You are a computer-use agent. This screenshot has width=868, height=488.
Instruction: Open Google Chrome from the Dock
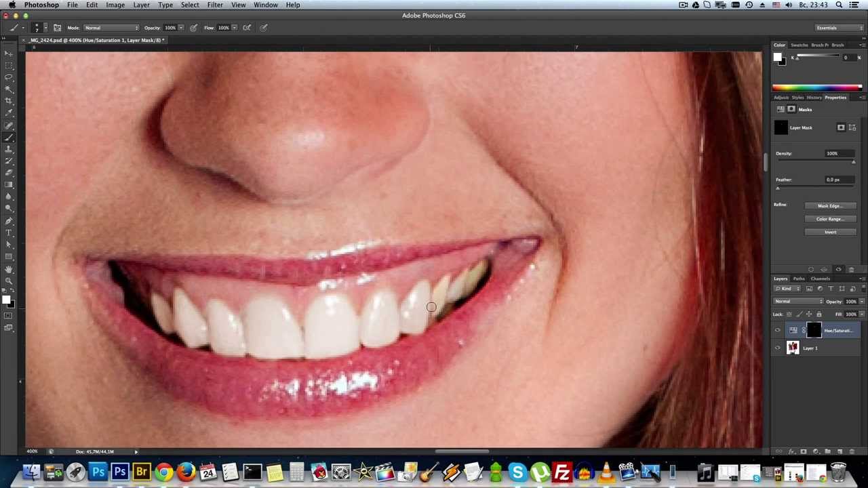(164, 471)
